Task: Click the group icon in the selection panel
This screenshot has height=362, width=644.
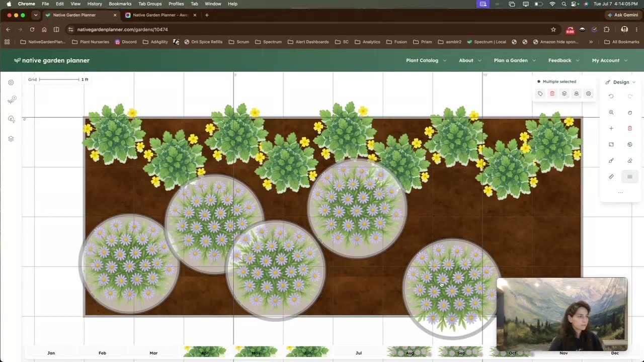Action: [x=576, y=94]
